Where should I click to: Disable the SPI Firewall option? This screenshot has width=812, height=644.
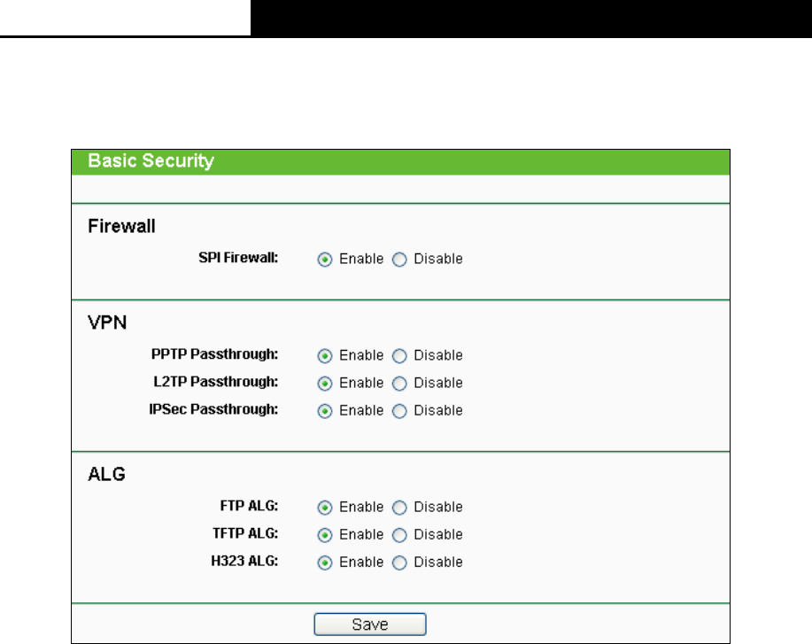tap(399, 260)
